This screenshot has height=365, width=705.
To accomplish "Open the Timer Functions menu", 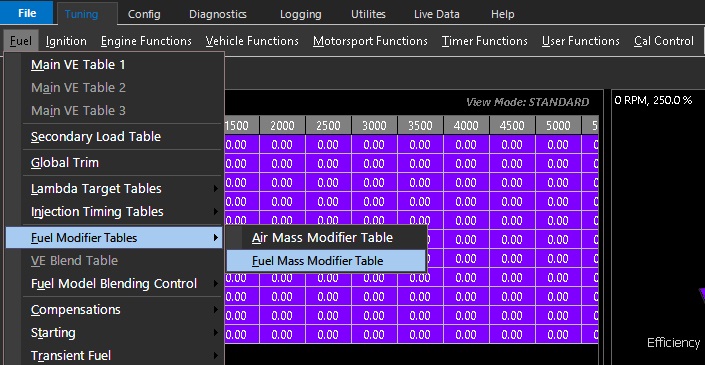I will [x=484, y=41].
